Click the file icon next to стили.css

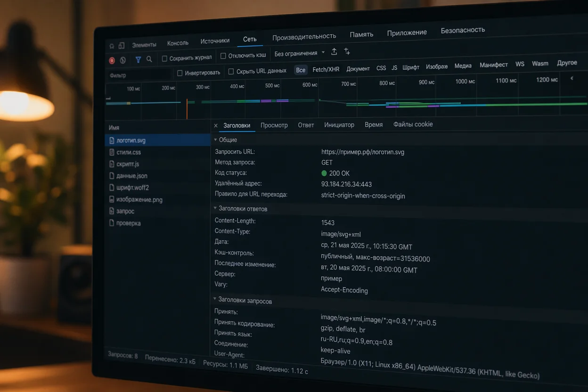coord(112,152)
